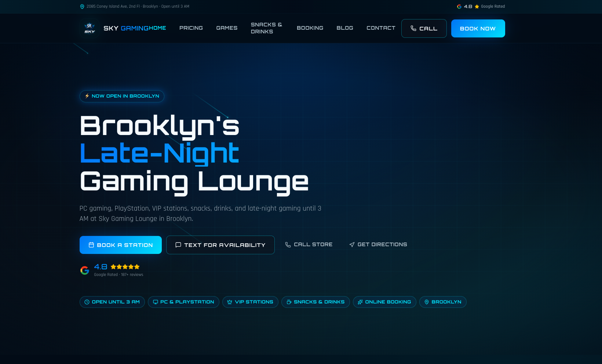Click the Open Until 3 AM chip
Viewport: 602px width, 364px height.
coord(112,302)
